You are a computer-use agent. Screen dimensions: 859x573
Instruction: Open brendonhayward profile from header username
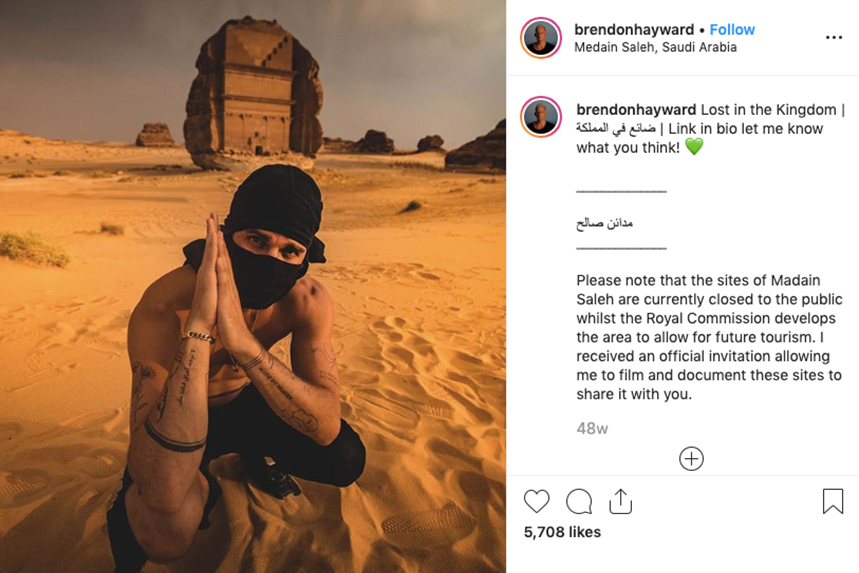tap(634, 30)
